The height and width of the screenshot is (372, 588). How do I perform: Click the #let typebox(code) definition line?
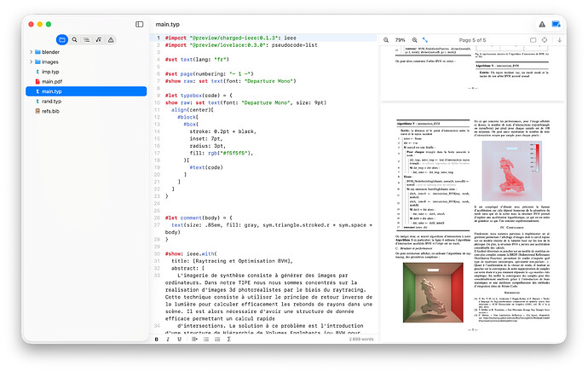tap(199, 96)
